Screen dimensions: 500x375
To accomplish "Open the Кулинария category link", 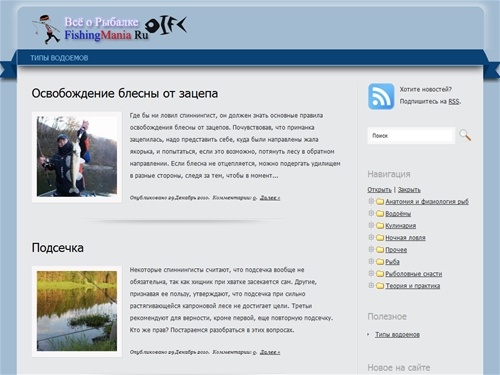I will (400, 226).
